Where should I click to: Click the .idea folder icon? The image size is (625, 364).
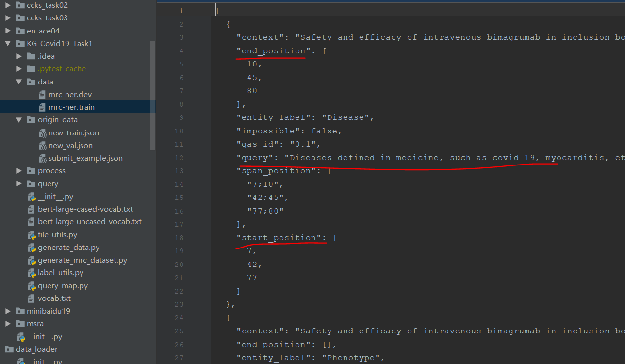[x=31, y=56]
